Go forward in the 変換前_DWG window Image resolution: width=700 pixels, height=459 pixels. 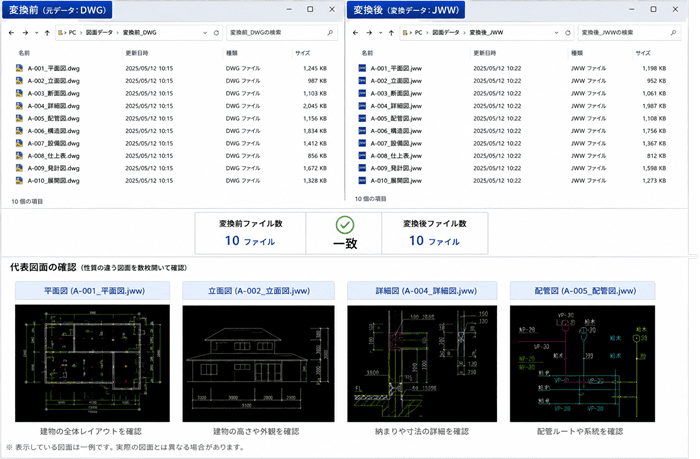(x=25, y=33)
